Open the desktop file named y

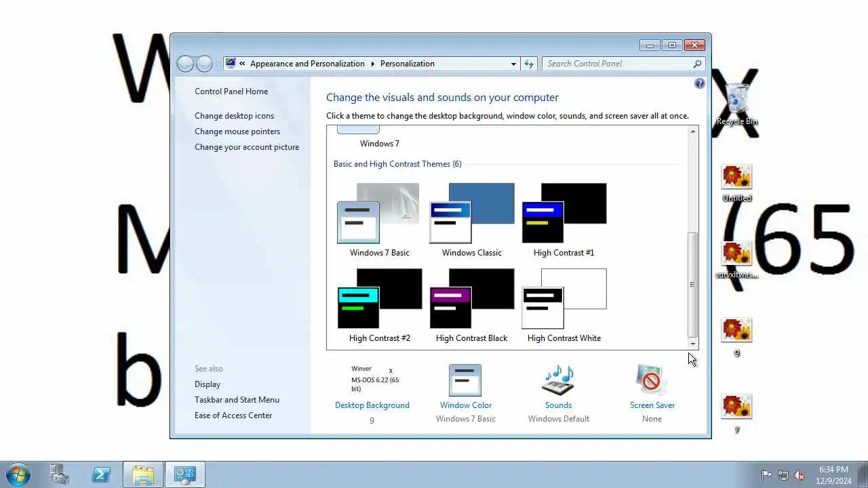(737, 414)
